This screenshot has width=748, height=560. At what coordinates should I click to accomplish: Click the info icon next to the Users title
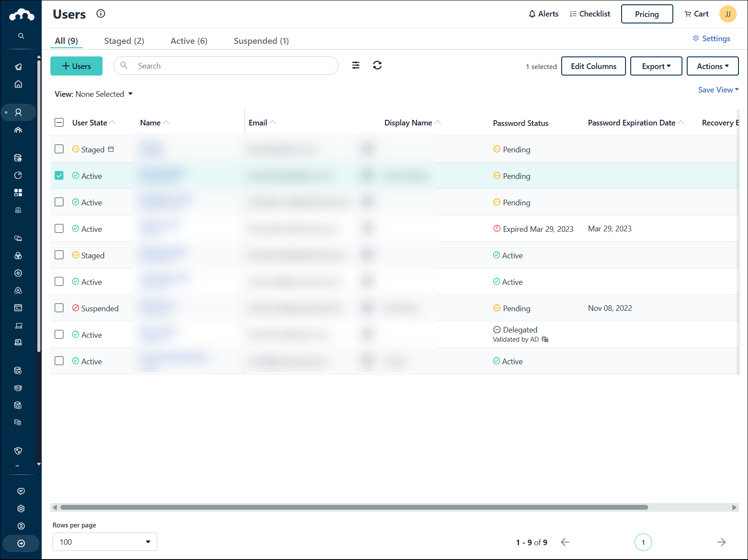101,13
